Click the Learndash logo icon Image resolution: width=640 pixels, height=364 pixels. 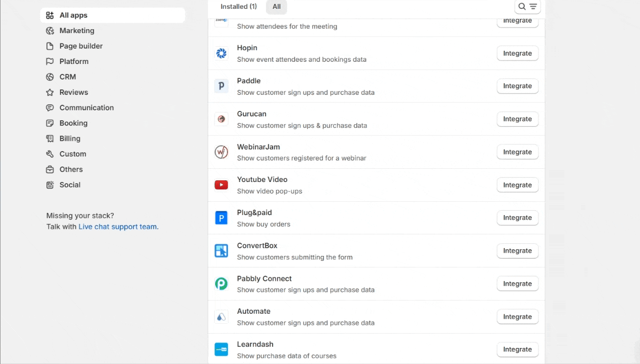(221, 350)
